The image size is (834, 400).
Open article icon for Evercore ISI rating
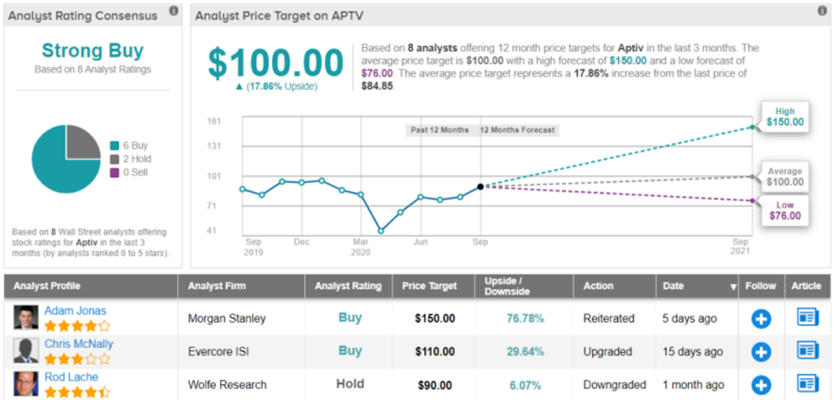808,351
